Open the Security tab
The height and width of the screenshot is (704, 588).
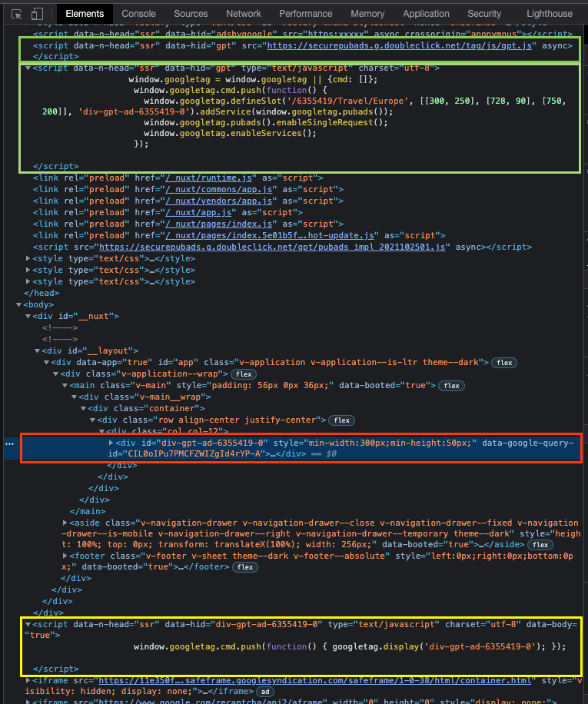(484, 14)
